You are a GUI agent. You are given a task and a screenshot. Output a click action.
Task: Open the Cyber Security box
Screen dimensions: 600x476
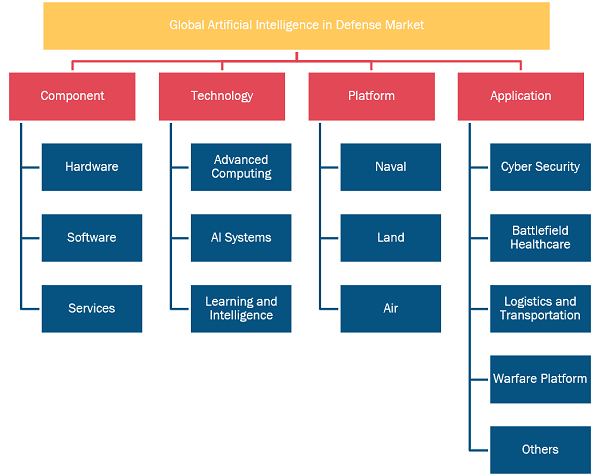point(540,167)
